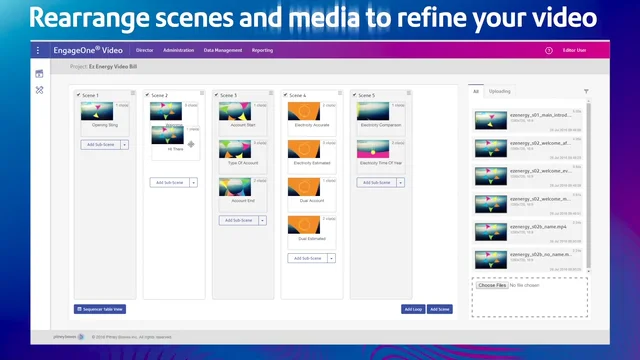Image resolution: width=640 pixels, height=360 pixels.
Task: Select the Type Of Account sub-scene thumbnail
Action: tap(235, 149)
